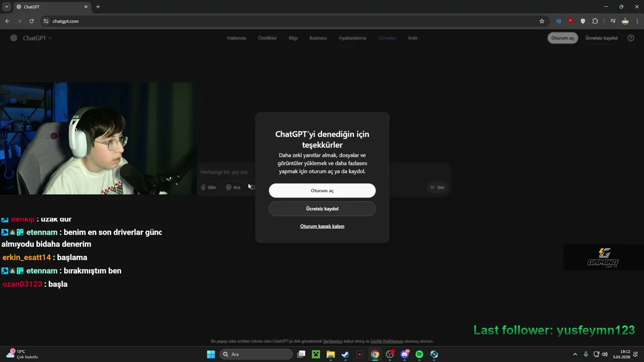Screen dimensions: 644x362
Task: Open the Windows Start menu
Action: [211, 354]
